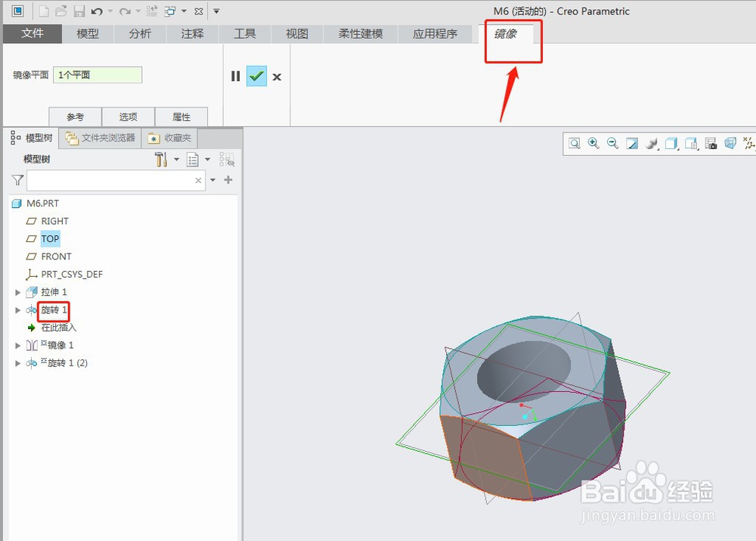Viewport: 756px width, 541px height.
Task: Switch to the 视图 ribbon tab
Action: (x=297, y=34)
